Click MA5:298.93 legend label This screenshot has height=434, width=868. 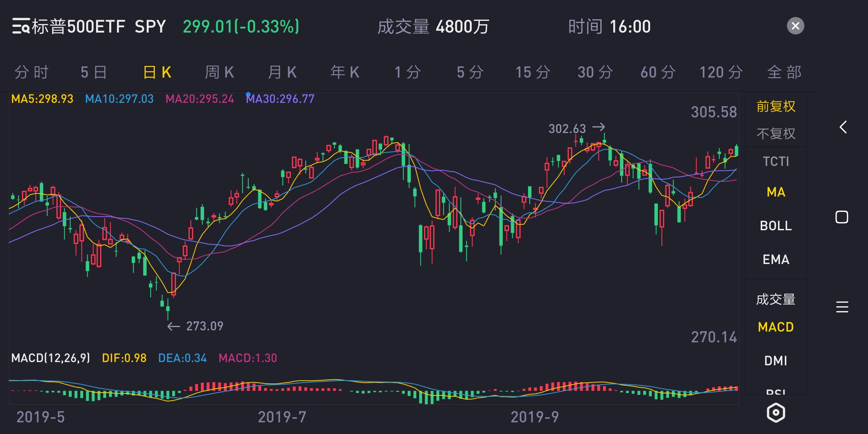point(42,99)
